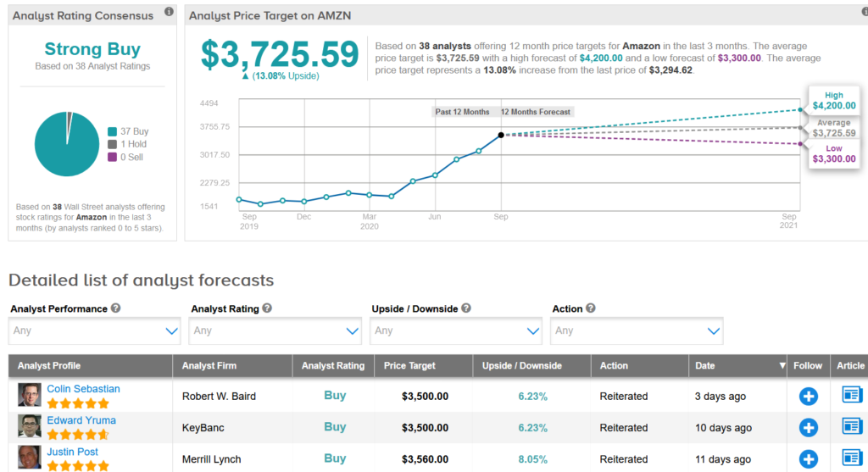The height and width of the screenshot is (472, 868).
Task: Click the Average $3,725.59 forecast label
Action: (834, 128)
